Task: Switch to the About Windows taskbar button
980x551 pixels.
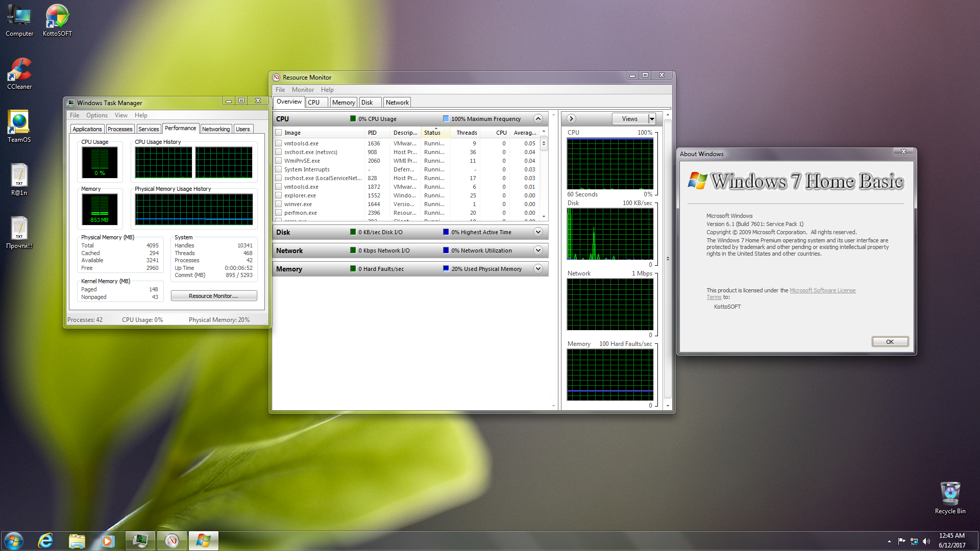Action: pos(204,541)
